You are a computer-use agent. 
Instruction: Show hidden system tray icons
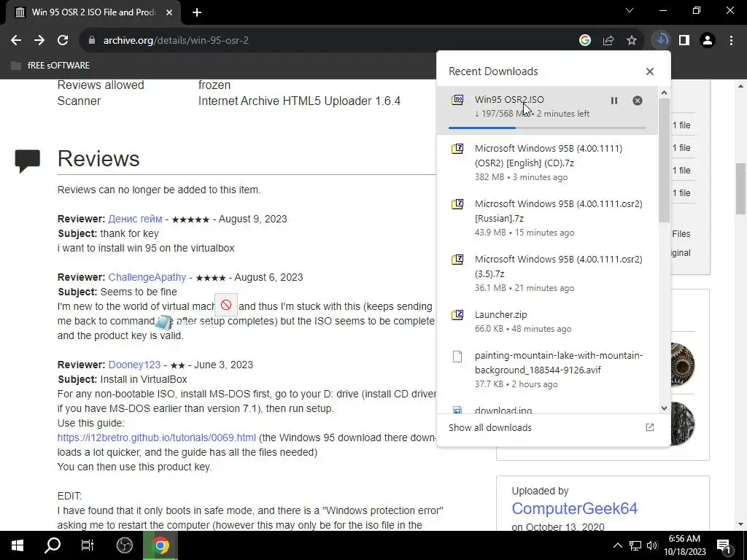(617, 545)
